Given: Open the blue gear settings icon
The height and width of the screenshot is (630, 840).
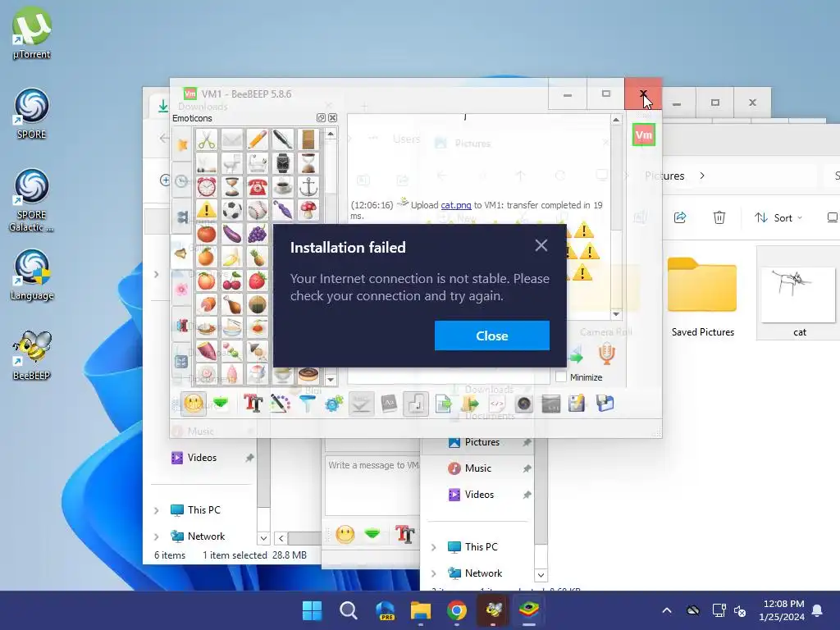Looking at the screenshot, I should [x=334, y=404].
